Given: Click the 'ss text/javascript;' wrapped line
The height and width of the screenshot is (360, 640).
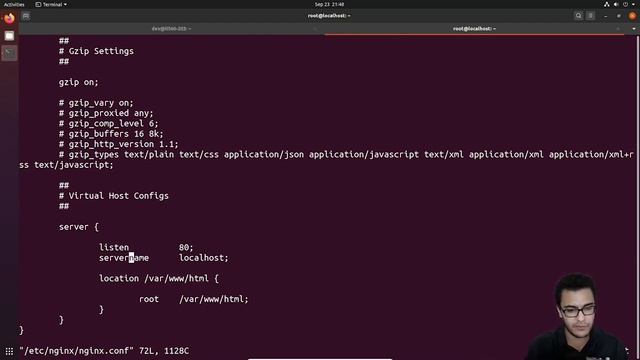Looking at the screenshot, I should pyautogui.click(x=66, y=165).
